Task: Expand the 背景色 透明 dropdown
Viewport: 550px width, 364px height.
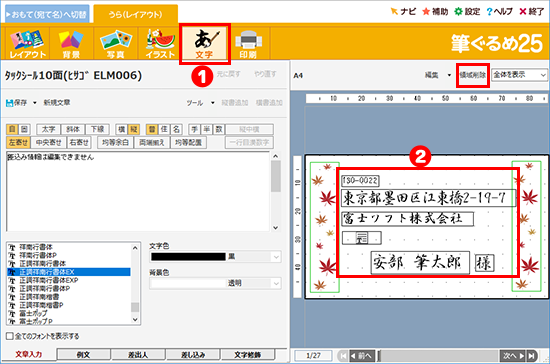Action: pos(276,283)
